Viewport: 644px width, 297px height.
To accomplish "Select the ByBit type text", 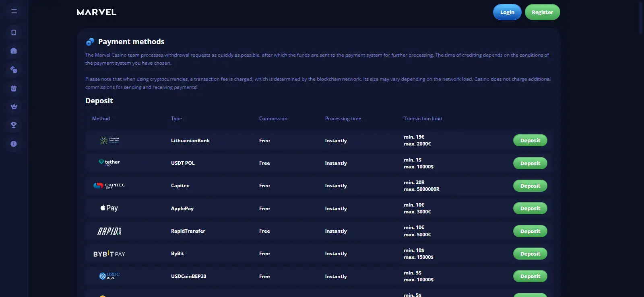I will (x=178, y=254).
